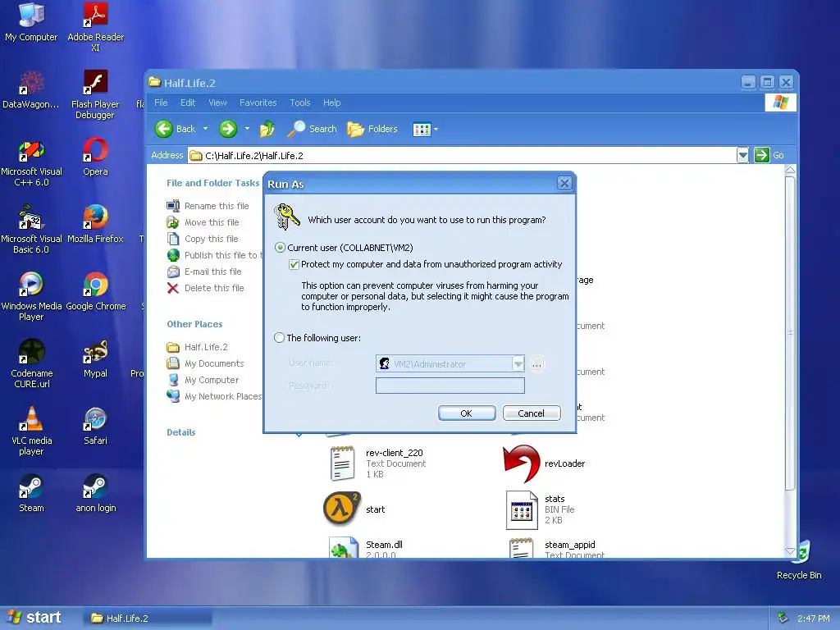The height and width of the screenshot is (630, 840).
Task: Click the Explorer Back arrow button
Action: (176, 129)
